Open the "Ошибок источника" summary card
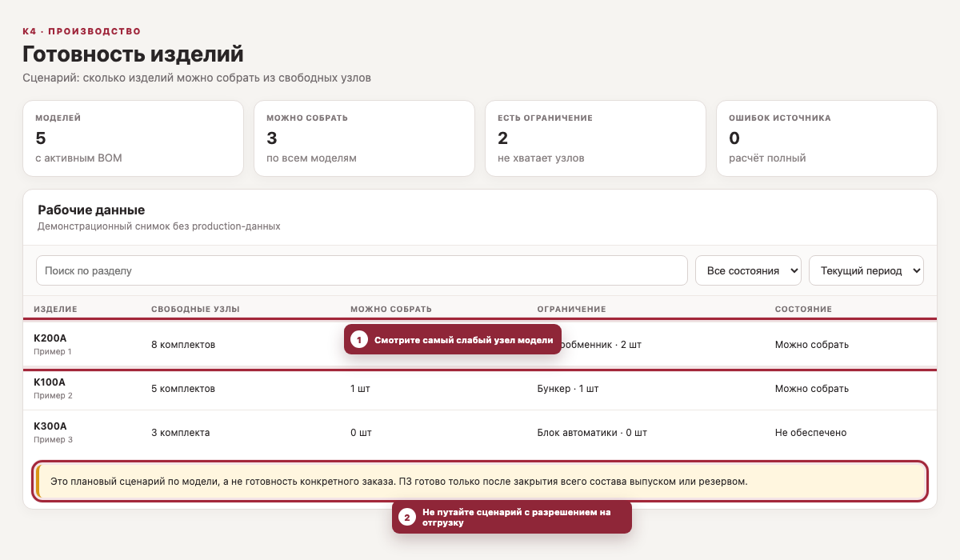Image resolution: width=960 pixels, height=560 pixels. (826, 138)
